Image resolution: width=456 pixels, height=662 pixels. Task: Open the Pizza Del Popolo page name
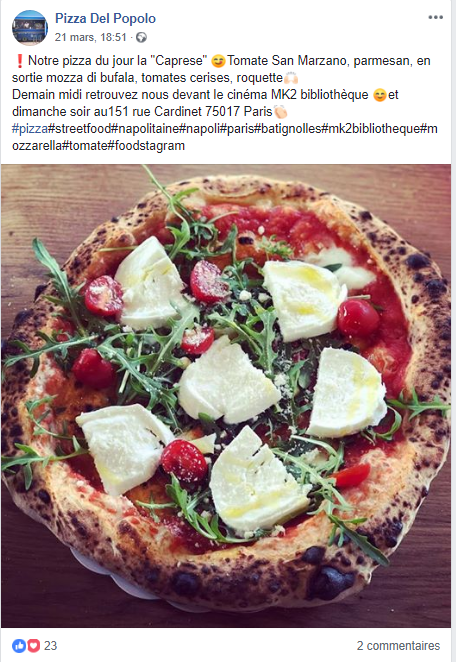(x=106, y=19)
